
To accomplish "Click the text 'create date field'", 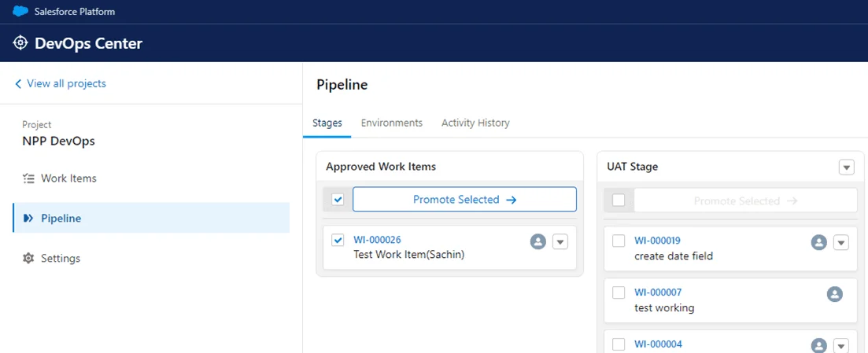I will tap(674, 256).
